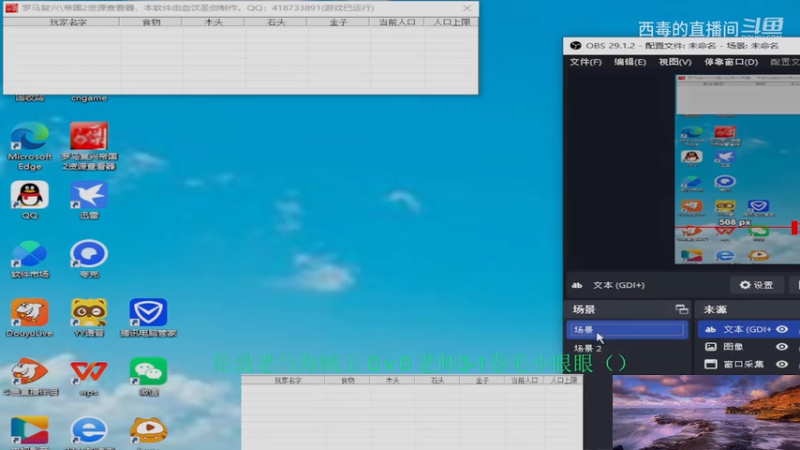The width and height of the screenshot is (800, 450).
Task: Launch the 罗马复兴帝国2资源查看器 desktop shortcut
Action: coord(89,145)
